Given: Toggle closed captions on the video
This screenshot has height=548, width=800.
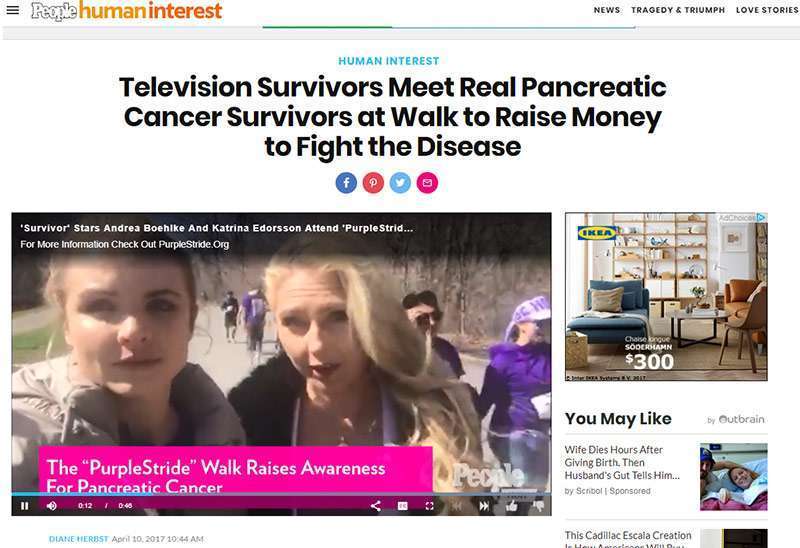Looking at the screenshot, I should pos(403,506).
